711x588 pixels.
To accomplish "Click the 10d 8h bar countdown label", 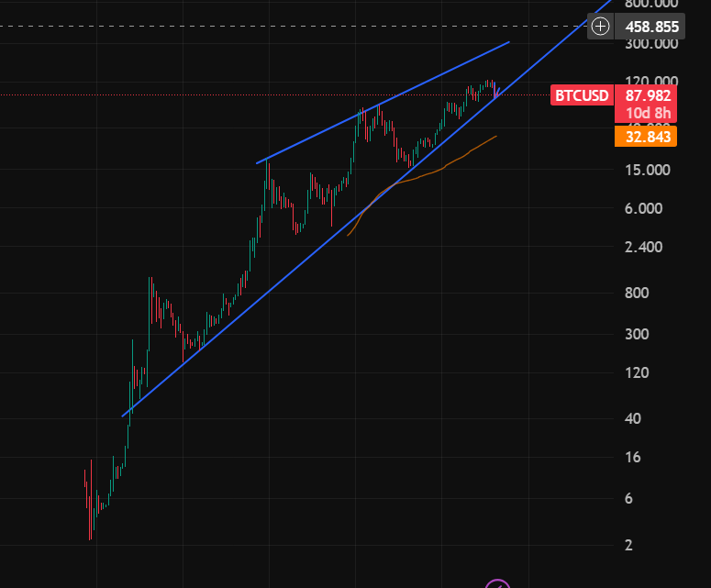I will (x=648, y=114).
